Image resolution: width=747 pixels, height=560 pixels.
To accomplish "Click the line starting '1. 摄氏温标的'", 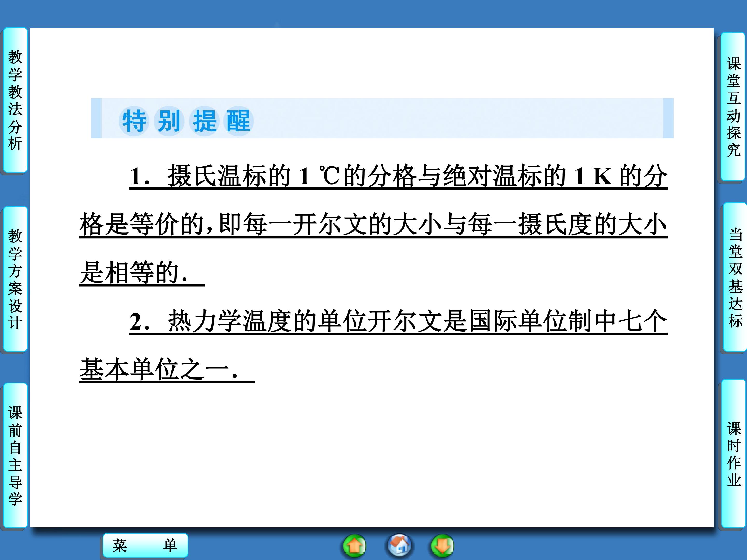I will [x=398, y=176].
